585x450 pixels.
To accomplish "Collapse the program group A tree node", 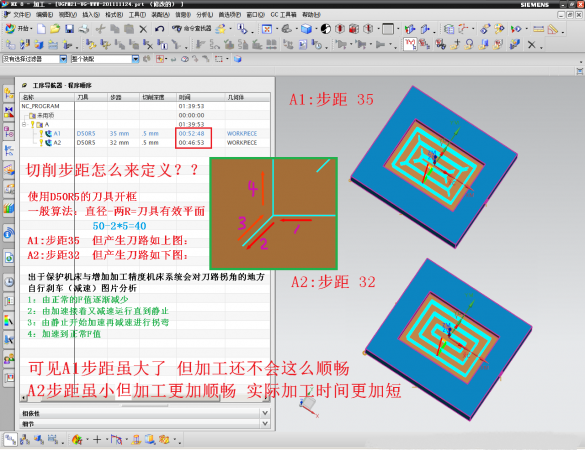I will point(24,124).
